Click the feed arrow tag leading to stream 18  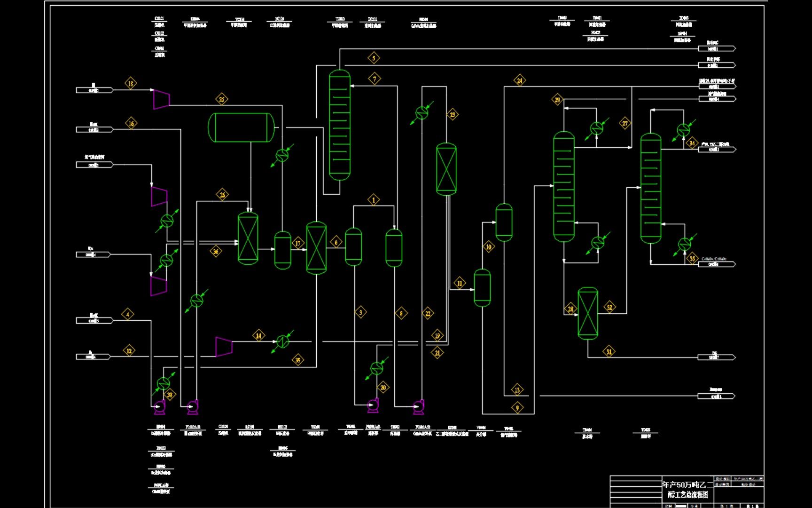[x=94, y=90]
